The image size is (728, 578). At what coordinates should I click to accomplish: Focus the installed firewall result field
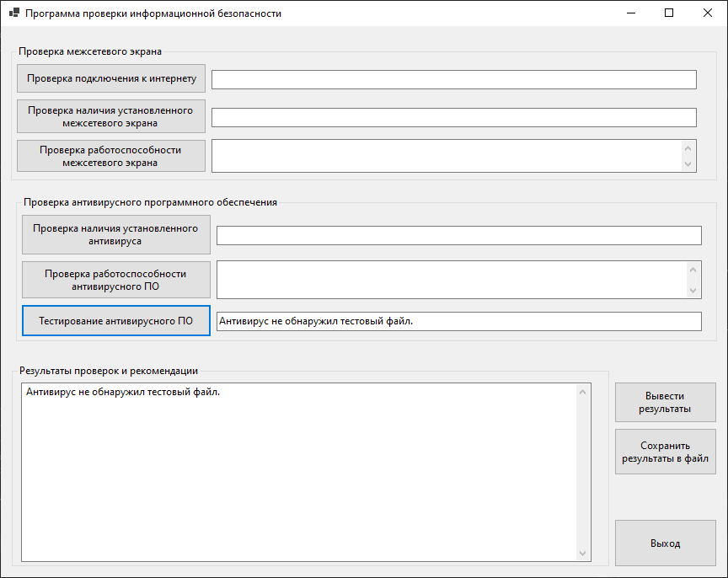click(454, 117)
